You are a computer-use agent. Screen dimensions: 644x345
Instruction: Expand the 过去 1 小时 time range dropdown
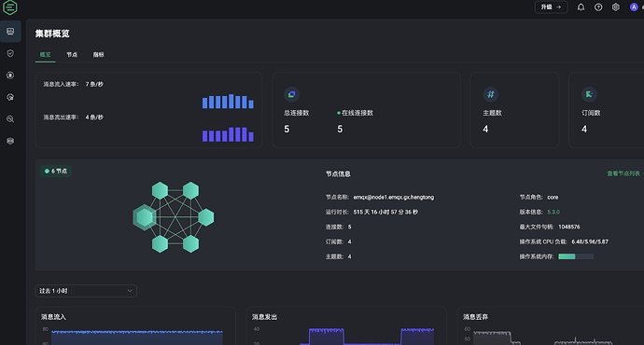click(x=86, y=291)
